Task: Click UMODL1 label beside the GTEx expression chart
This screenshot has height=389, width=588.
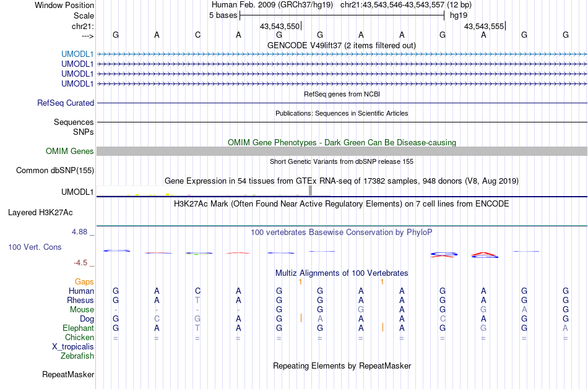Action: (77, 192)
